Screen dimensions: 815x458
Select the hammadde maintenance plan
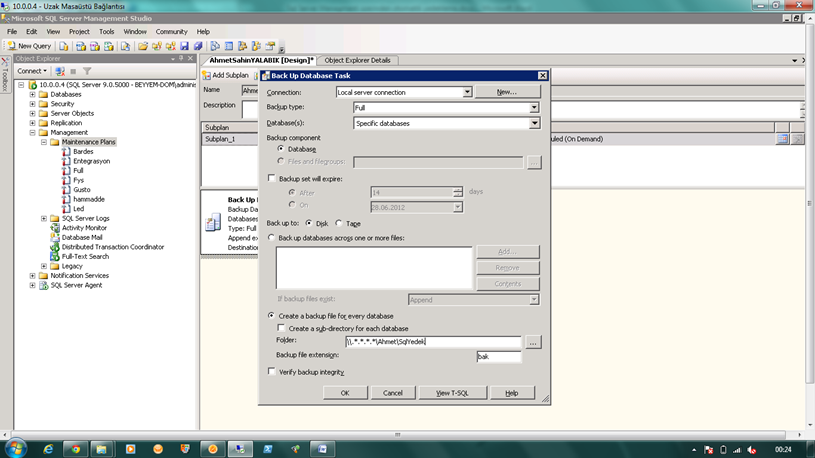tap(89, 199)
